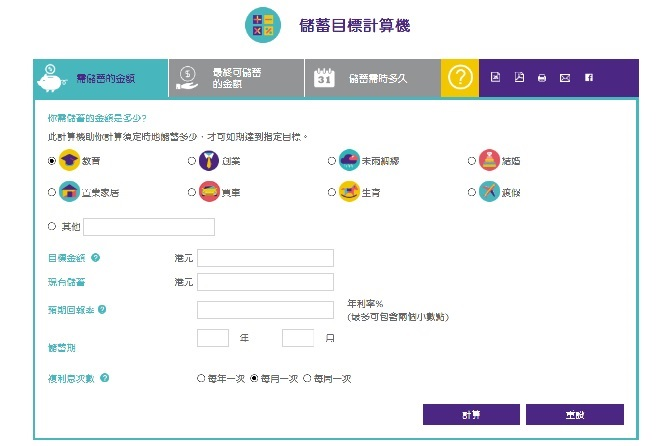This screenshot has width=659, height=446.
Task: Click the help icon beside 複利息次數
Action: pyautogui.click(x=105, y=379)
